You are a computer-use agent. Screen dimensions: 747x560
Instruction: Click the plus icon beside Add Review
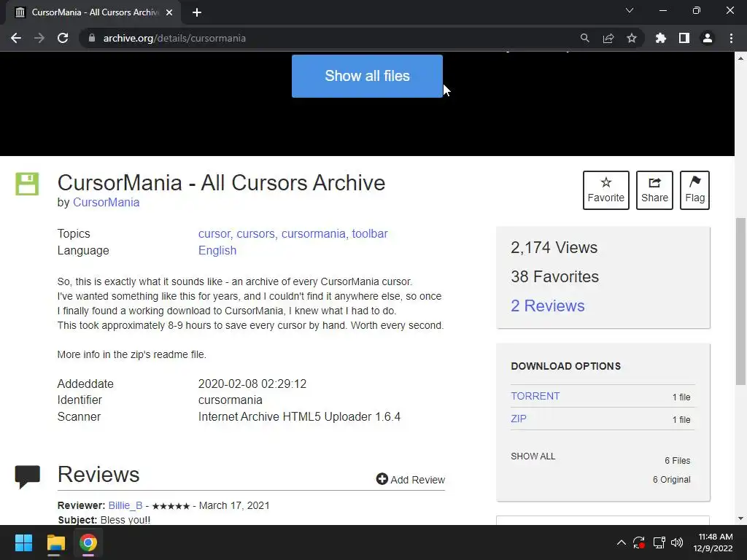point(382,479)
